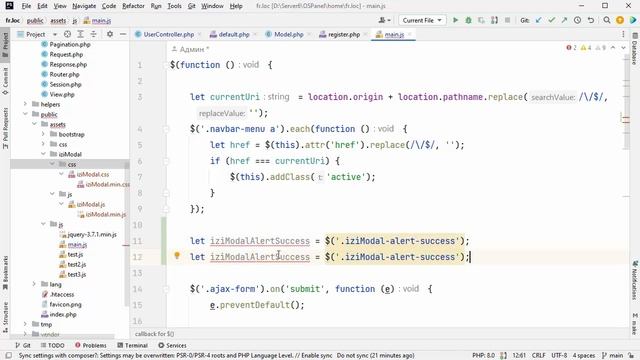Open the Notifications side tool window
This screenshot has width=640, height=360.
coord(635,280)
